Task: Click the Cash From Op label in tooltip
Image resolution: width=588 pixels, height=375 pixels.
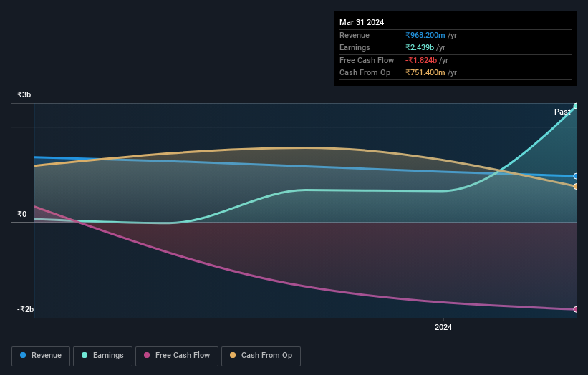Action: tap(365, 73)
